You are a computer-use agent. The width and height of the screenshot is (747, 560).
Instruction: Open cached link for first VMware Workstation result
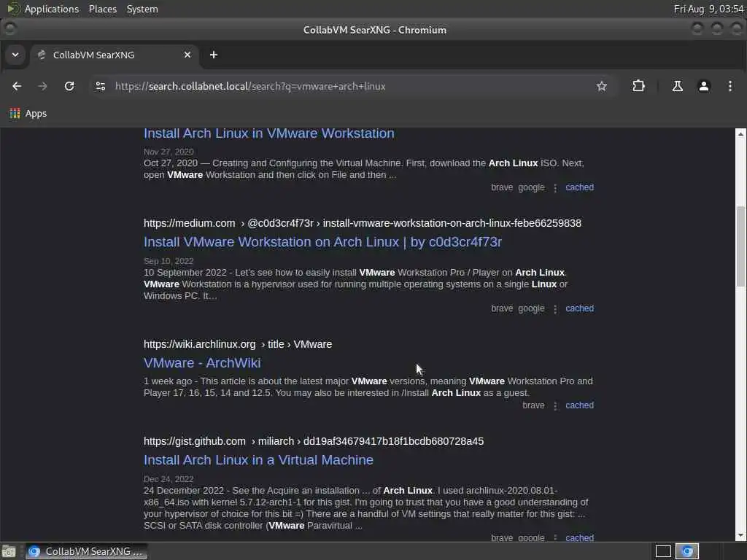click(579, 187)
